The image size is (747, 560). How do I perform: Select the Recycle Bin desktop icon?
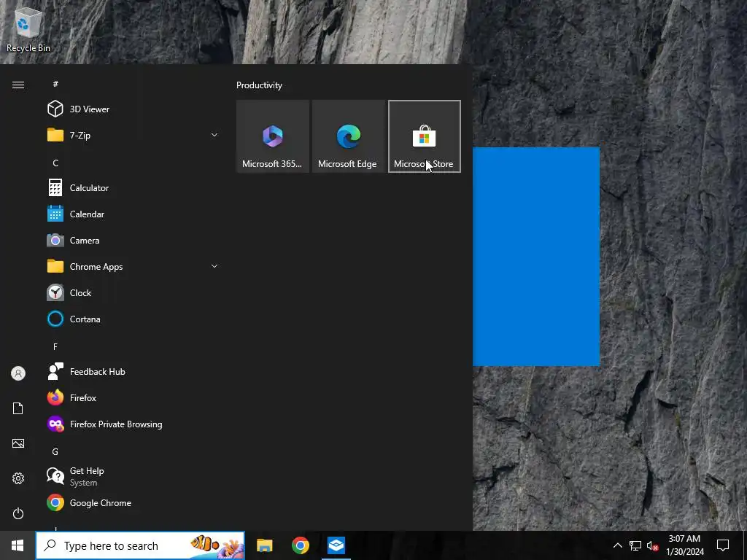(x=28, y=30)
